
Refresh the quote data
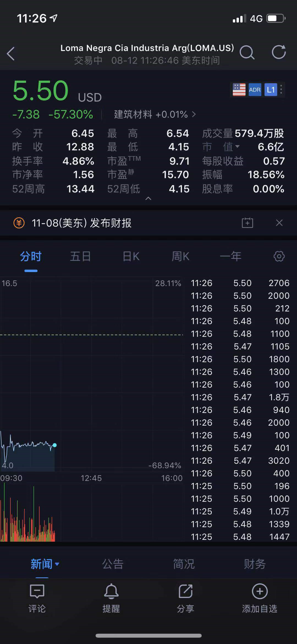[x=279, y=52]
